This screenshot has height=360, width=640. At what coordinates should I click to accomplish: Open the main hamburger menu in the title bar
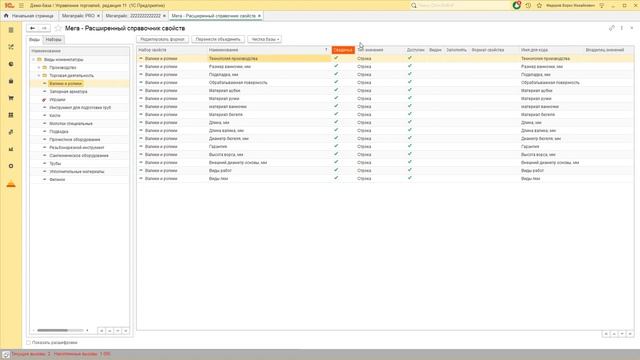point(21,5)
